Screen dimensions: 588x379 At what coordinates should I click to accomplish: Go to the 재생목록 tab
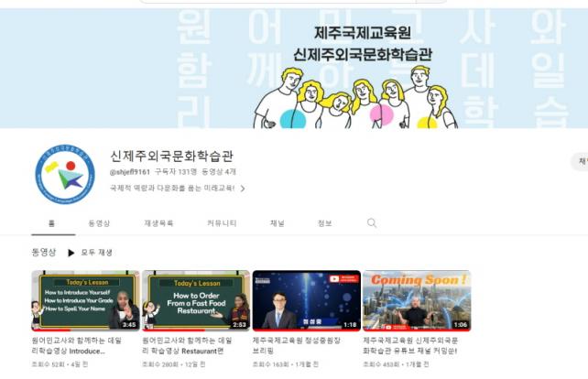pos(158,222)
